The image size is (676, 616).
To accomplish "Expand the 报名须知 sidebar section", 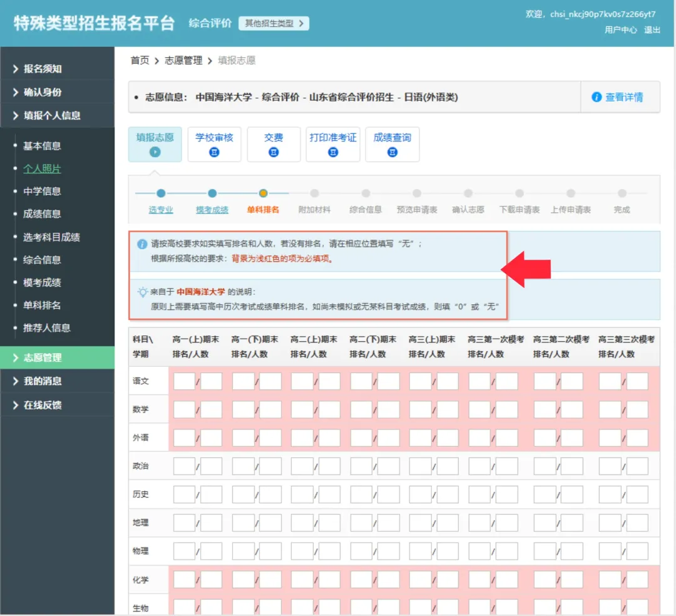I will click(58, 69).
